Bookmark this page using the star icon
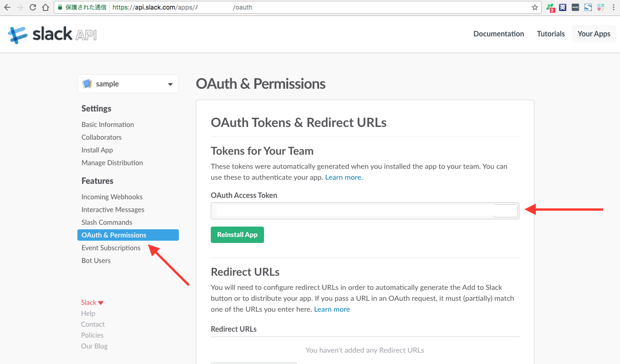Image resolution: width=620 pixels, height=364 pixels. [x=534, y=7]
